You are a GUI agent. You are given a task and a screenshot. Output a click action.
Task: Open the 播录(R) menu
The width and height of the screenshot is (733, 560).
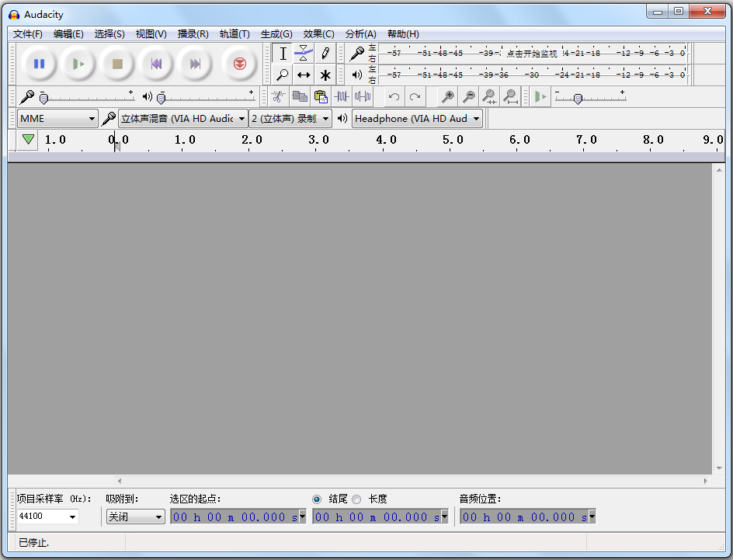click(193, 34)
